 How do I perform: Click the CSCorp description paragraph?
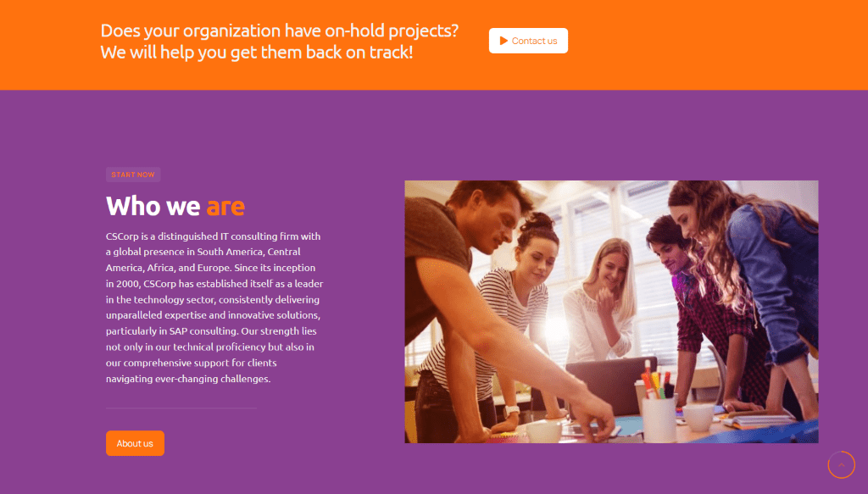(214, 307)
